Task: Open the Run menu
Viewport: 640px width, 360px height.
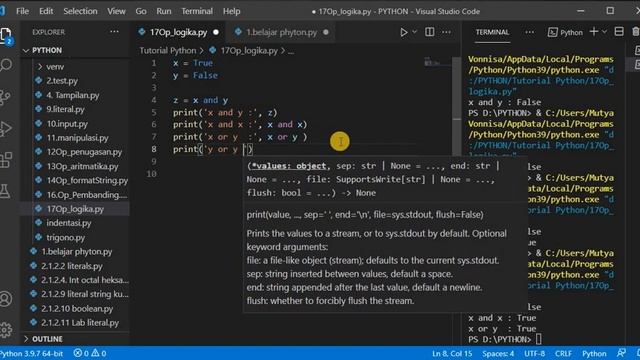Action: 164,11
